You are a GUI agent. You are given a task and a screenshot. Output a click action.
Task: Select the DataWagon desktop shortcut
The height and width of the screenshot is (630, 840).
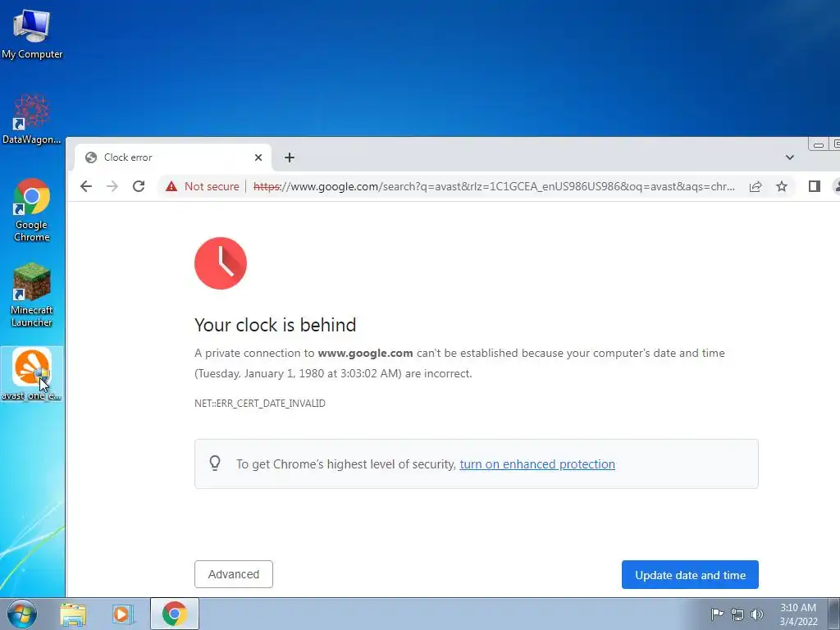click(x=32, y=119)
